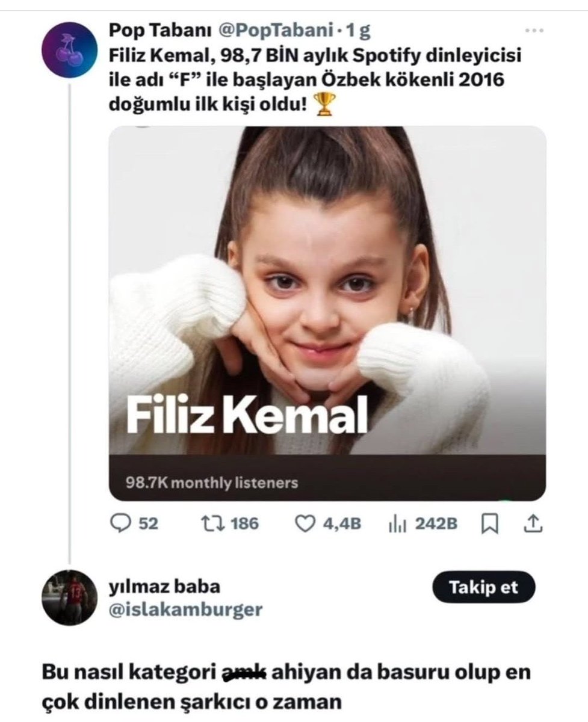Click the yılmaz baba display name
Image resolution: width=588 pixels, height=722 pixels.
click(x=164, y=586)
